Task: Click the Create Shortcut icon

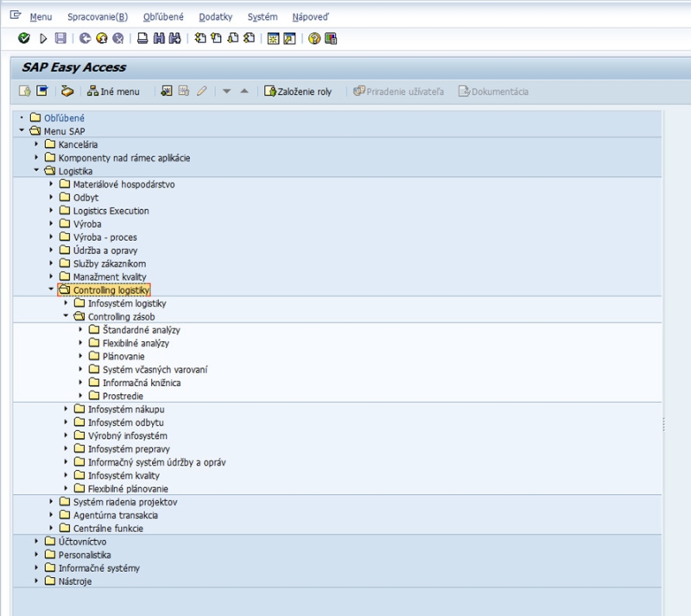Action: (x=289, y=38)
